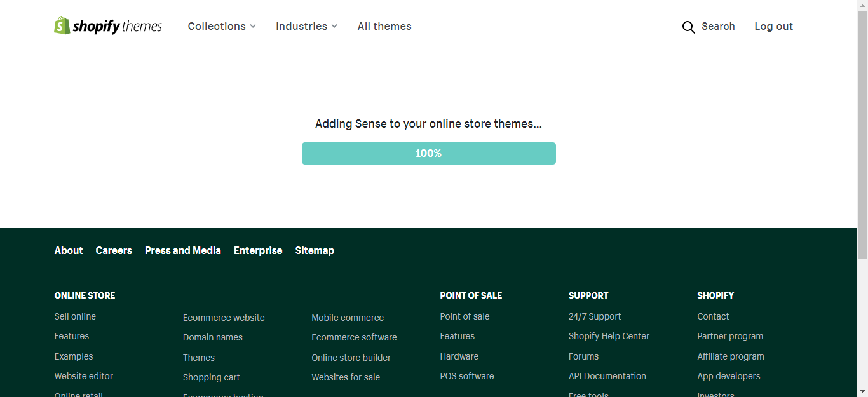Click the SUPPORT footer heading
This screenshot has height=397, width=868.
click(x=588, y=295)
